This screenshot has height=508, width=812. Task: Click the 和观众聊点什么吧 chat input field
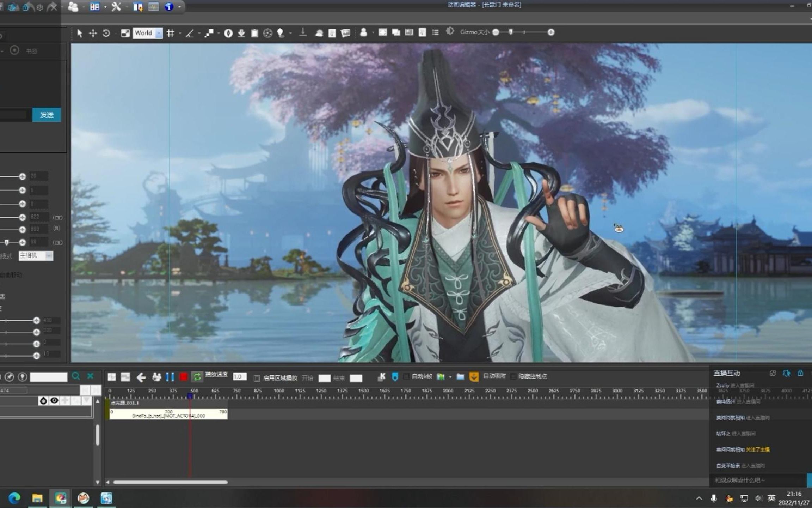click(x=758, y=480)
